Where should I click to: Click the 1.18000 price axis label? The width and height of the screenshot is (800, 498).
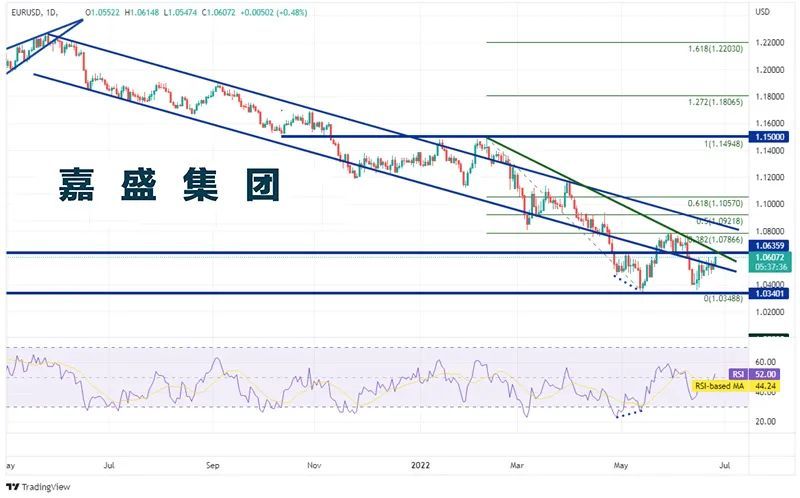tap(769, 96)
